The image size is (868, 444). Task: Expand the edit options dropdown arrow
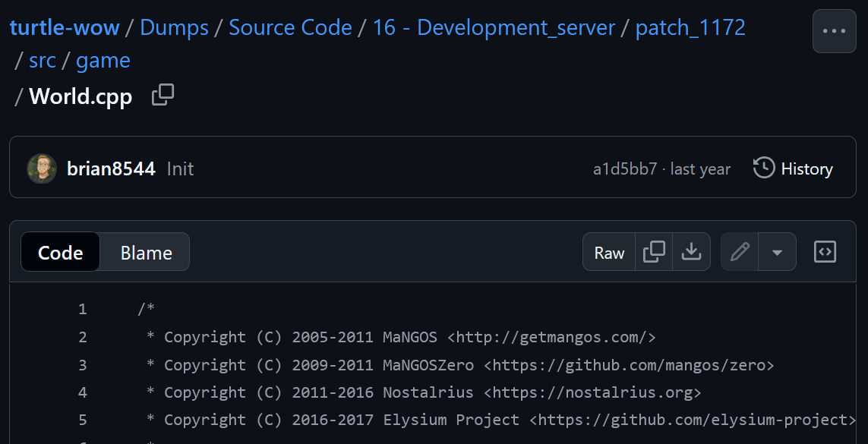coord(777,252)
